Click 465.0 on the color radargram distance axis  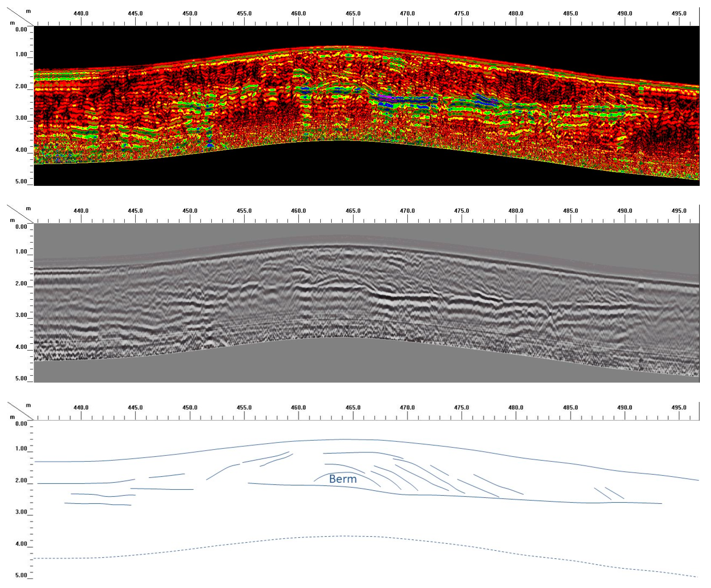point(353,13)
